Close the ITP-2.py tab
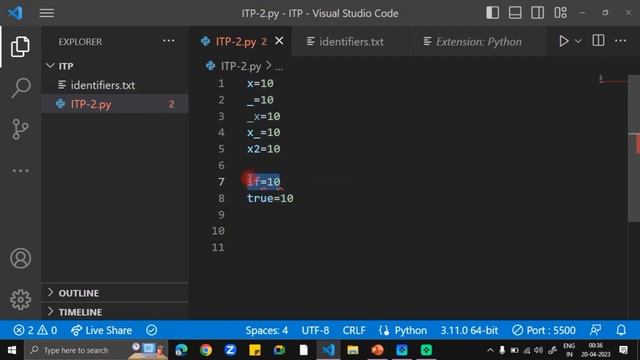640x360 pixels. point(279,41)
